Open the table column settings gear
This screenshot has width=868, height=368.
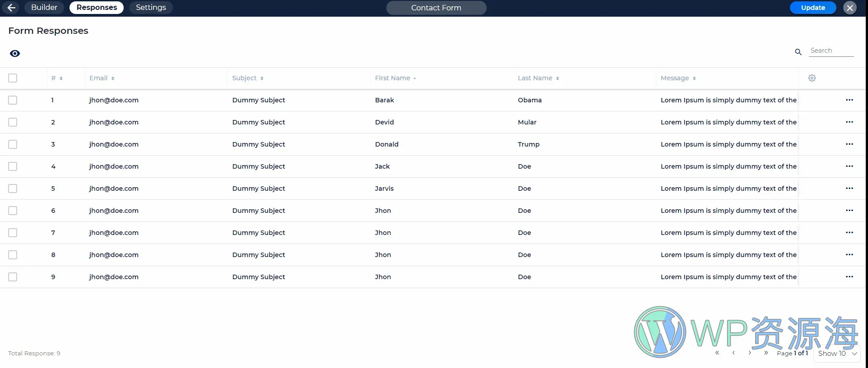812,78
